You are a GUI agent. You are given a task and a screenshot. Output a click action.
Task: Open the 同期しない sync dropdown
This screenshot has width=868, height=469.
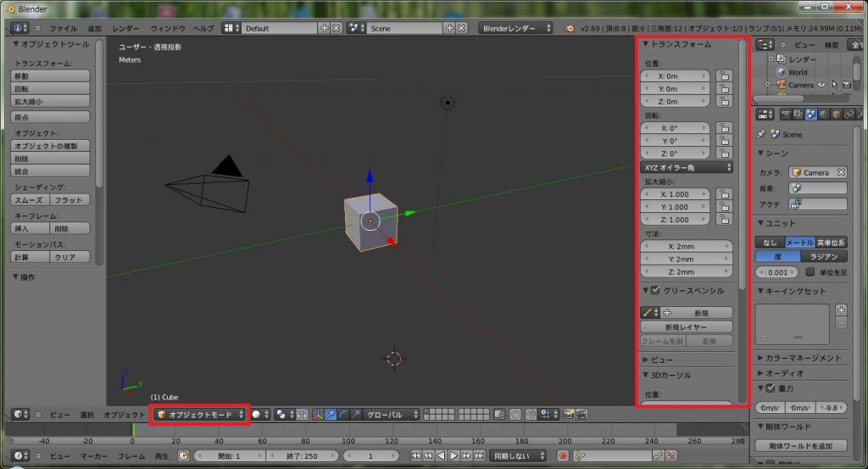click(x=518, y=455)
